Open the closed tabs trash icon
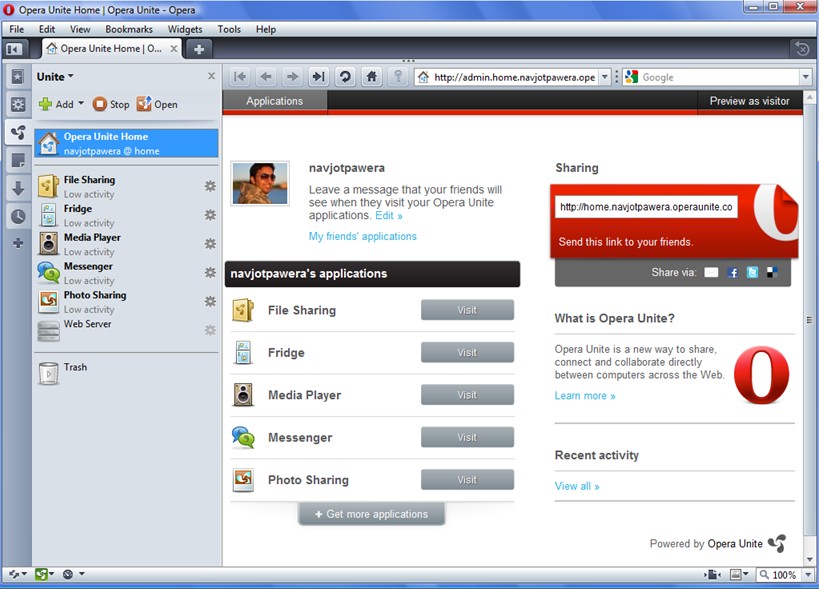The image size is (819, 589). [x=802, y=49]
